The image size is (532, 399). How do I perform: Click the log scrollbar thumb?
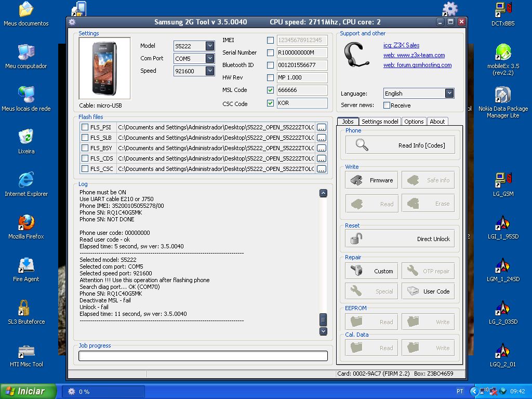coord(323,320)
